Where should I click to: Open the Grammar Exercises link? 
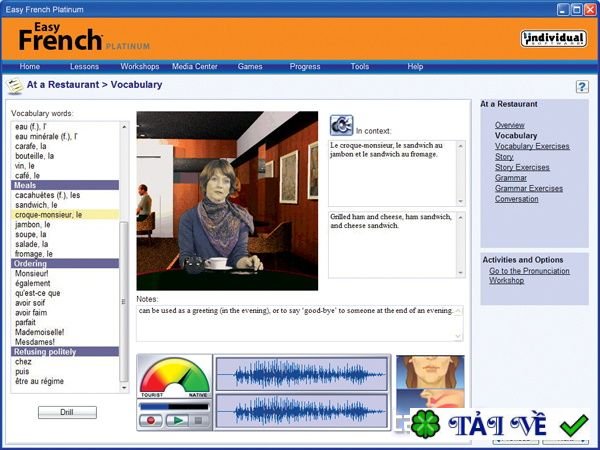[528, 188]
